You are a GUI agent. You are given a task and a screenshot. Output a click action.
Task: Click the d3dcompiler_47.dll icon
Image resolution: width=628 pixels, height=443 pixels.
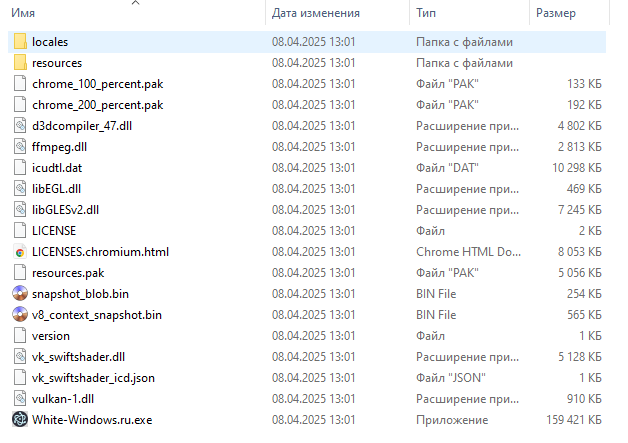[20, 126]
